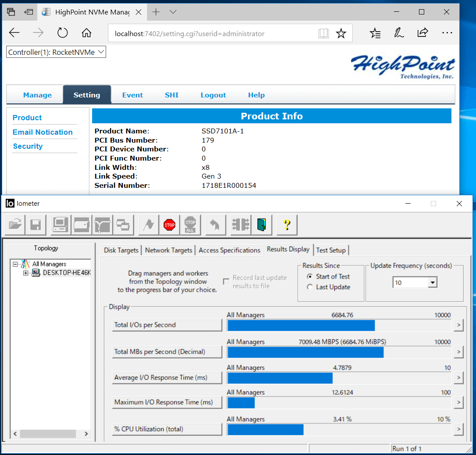Click Logout in HighPoint navigation

click(x=213, y=95)
